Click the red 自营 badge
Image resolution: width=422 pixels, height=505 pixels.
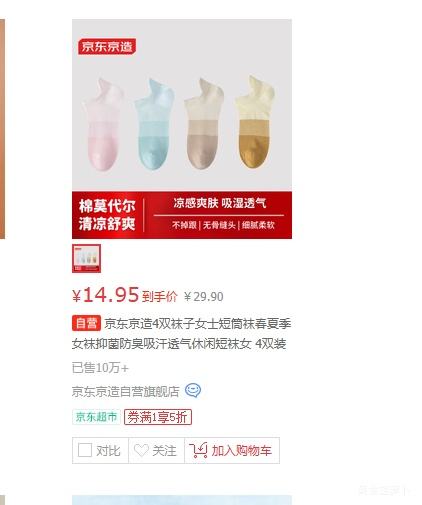86,323
